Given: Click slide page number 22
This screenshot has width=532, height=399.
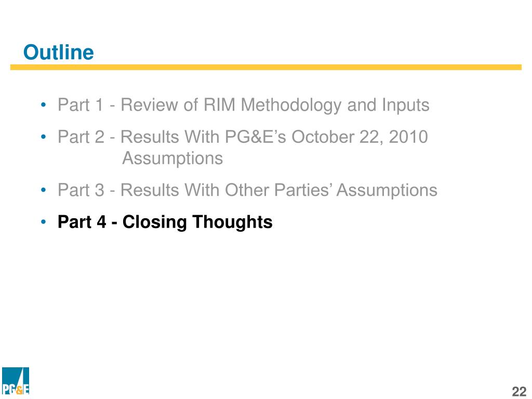Looking at the screenshot, I should (x=519, y=391).
